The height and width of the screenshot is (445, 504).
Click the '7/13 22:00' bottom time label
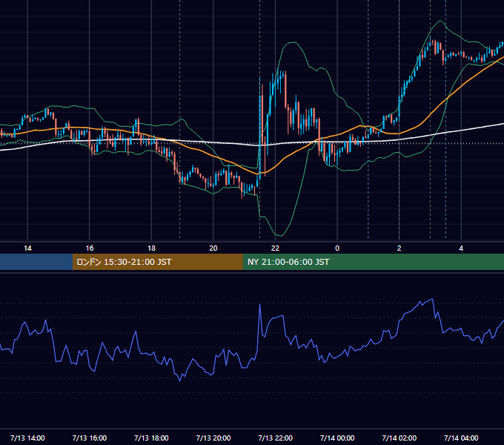point(276,438)
